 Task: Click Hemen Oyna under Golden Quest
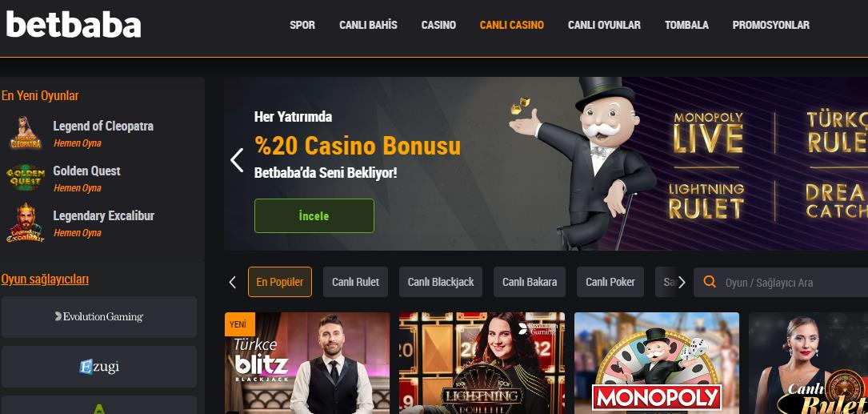point(78,188)
